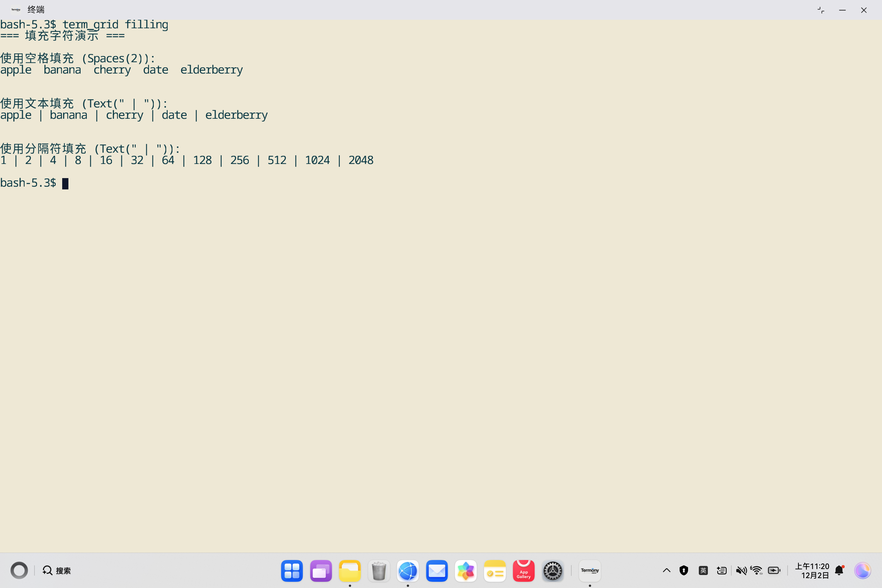The width and height of the screenshot is (882, 588).
Task: Launch the browser globe icon
Action: (408, 571)
